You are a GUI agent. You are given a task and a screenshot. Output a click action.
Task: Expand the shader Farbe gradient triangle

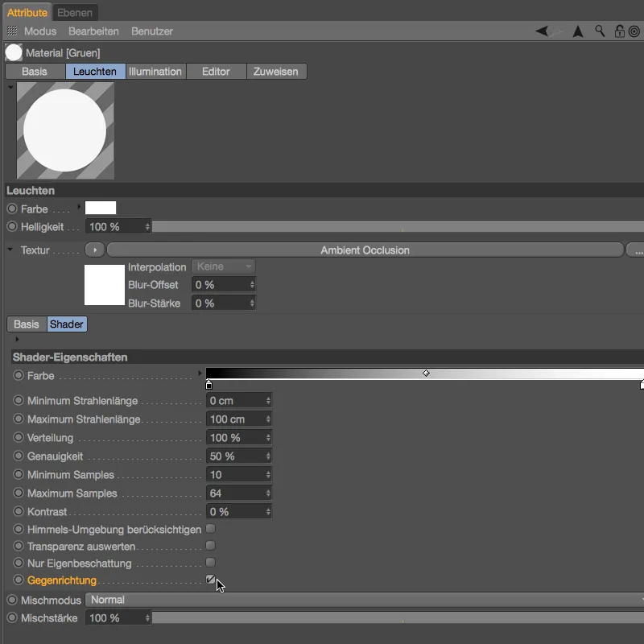click(200, 374)
